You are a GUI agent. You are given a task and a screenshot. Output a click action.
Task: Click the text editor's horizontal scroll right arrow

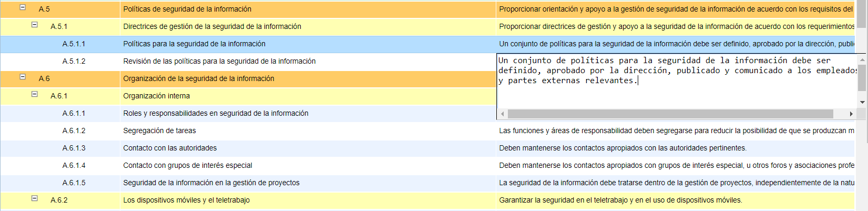[x=851, y=114]
